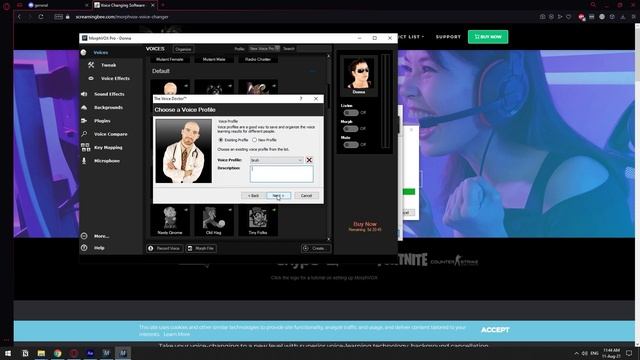
Task: Click the Voice Doctor help question mark
Action: 301,99
